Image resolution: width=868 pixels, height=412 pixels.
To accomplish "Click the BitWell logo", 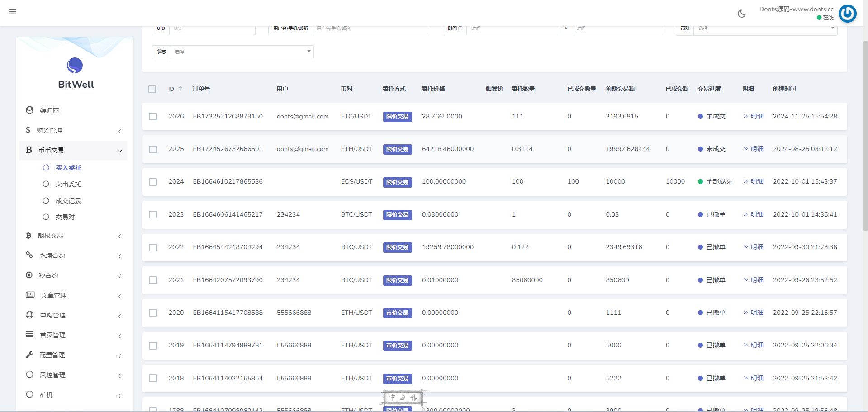I will tap(75, 73).
